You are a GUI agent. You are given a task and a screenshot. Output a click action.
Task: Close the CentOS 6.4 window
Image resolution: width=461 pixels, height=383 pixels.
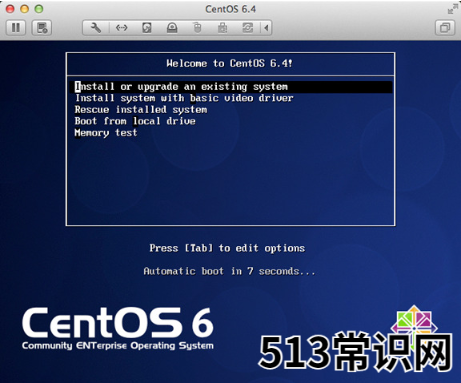pos(10,9)
